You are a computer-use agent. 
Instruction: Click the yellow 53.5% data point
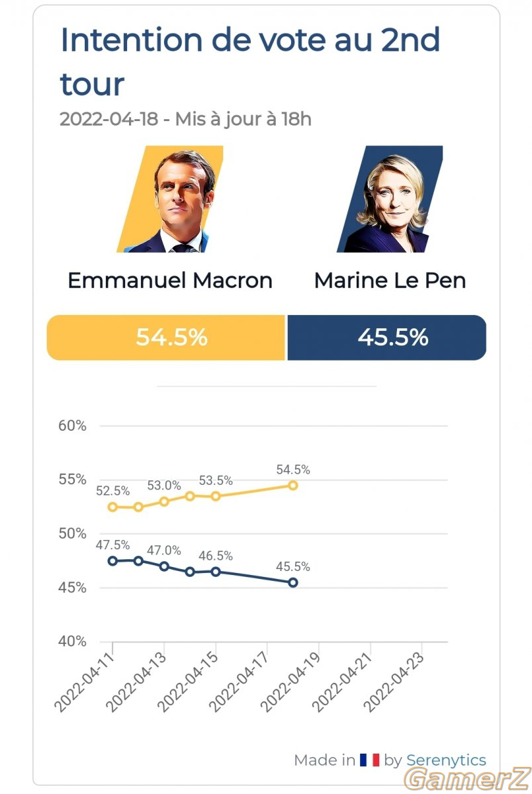pyautogui.click(x=216, y=496)
